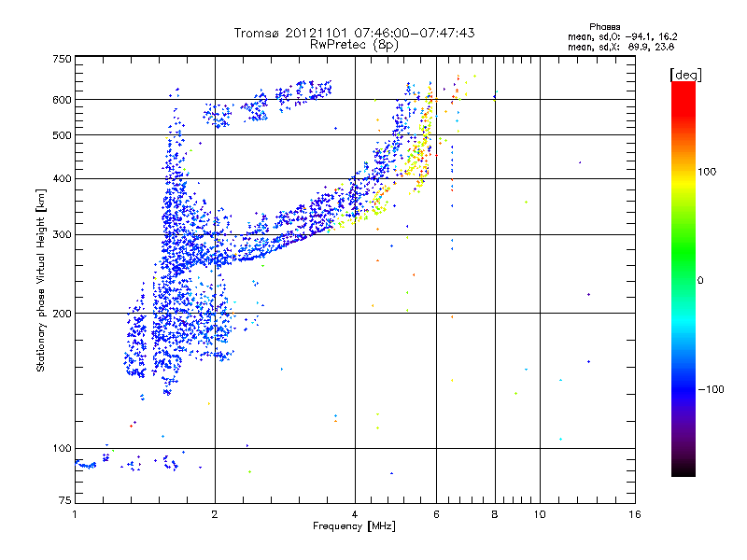Click the '10' frequency axis tick label

click(540, 514)
